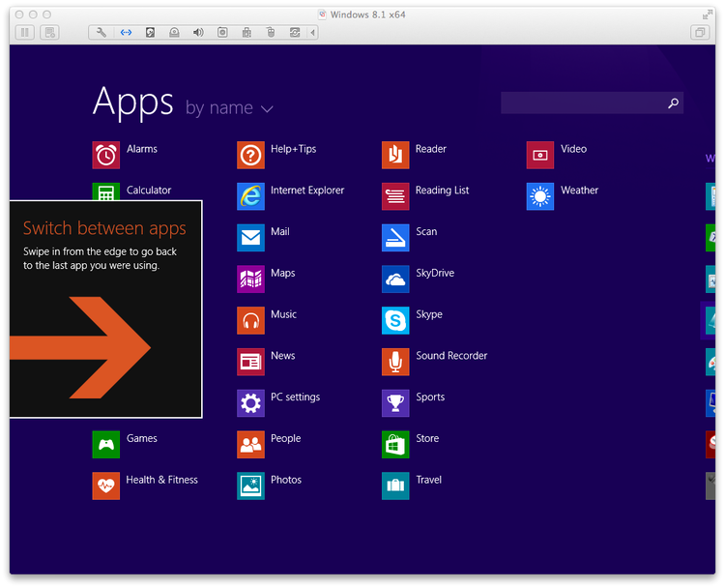Enter full screen via top-right arrows
Screen dimensions: 725x588
707,15
